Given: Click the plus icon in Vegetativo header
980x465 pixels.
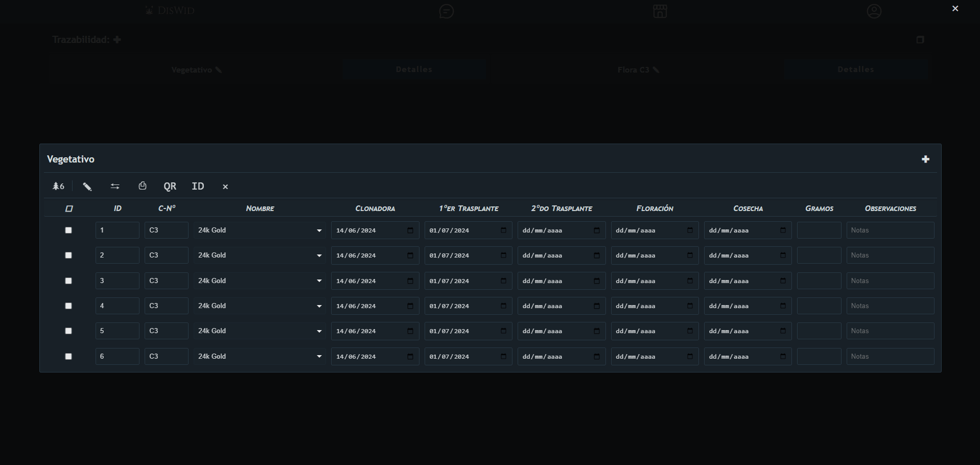Looking at the screenshot, I should (x=925, y=159).
